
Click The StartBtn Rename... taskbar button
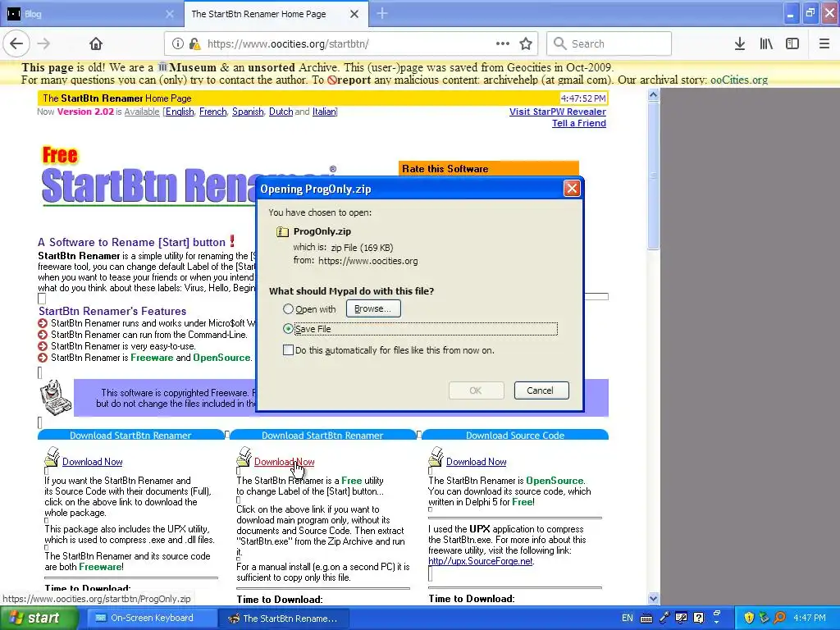tap(285, 619)
